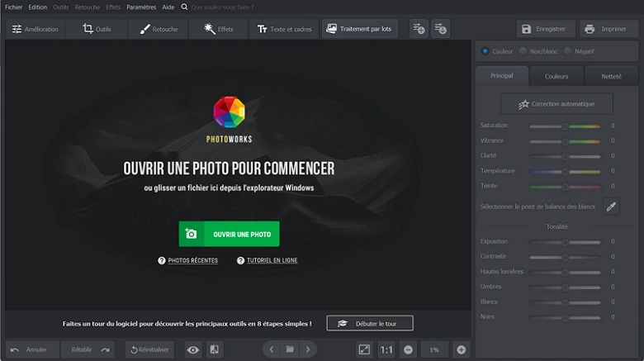Open the Edition menu
This screenshot has width=644, height=361.
click(37, 7)
